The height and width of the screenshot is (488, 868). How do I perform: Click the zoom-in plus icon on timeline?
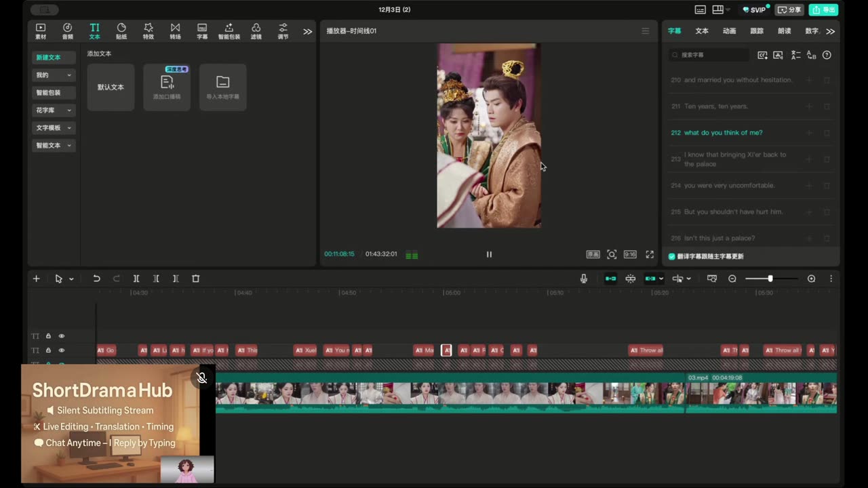click(811, 279)
